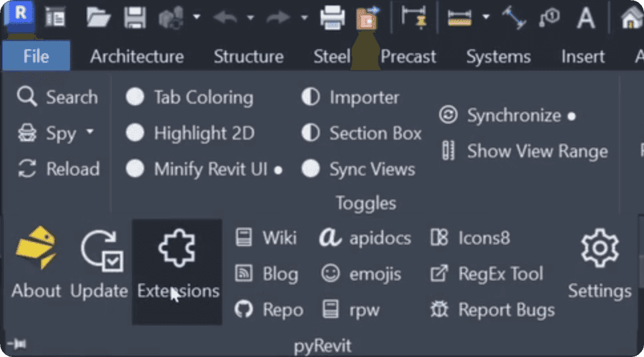Screen dimensions: 644x357
Task: Click the Default 3D View house icon
Action: [x=631, y=18]
